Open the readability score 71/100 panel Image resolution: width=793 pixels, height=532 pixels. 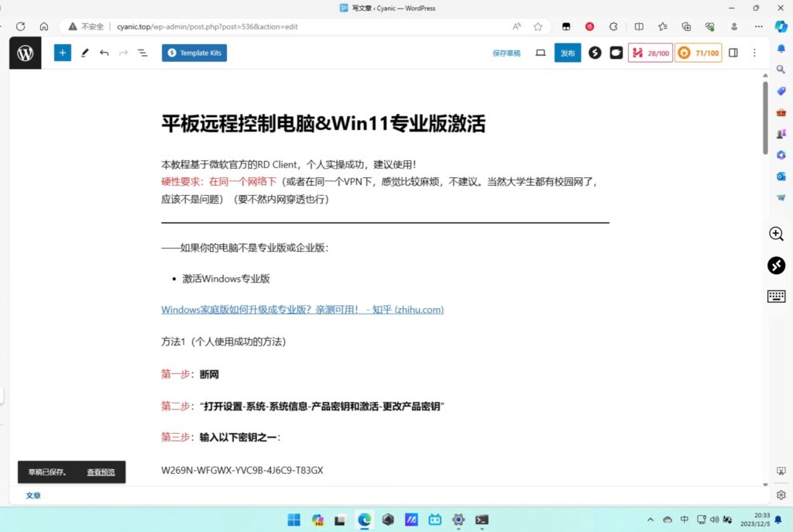[698, 53]
